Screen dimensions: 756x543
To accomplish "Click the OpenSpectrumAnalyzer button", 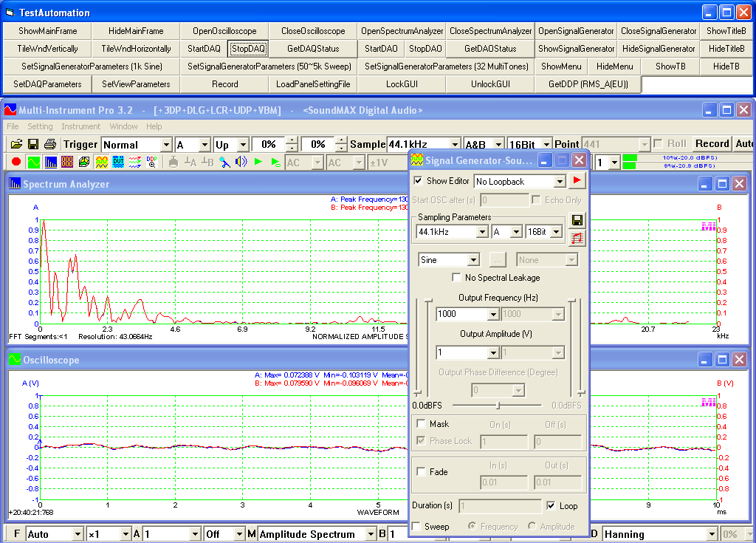I will tap(402, 31).
